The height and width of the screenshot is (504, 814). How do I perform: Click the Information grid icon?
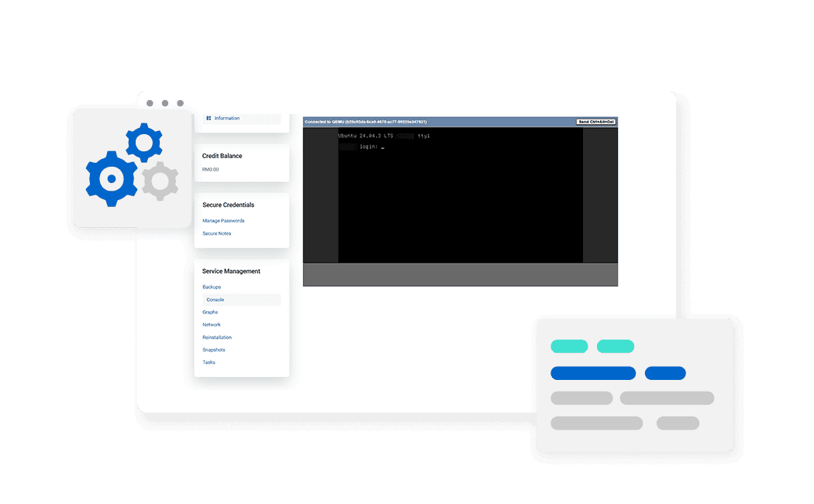click(x=209, y=119)
